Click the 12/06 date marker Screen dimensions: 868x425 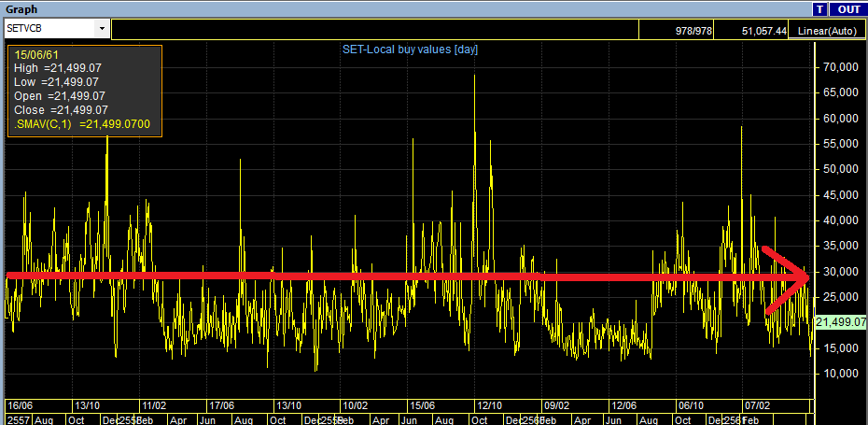pos(623,405)
